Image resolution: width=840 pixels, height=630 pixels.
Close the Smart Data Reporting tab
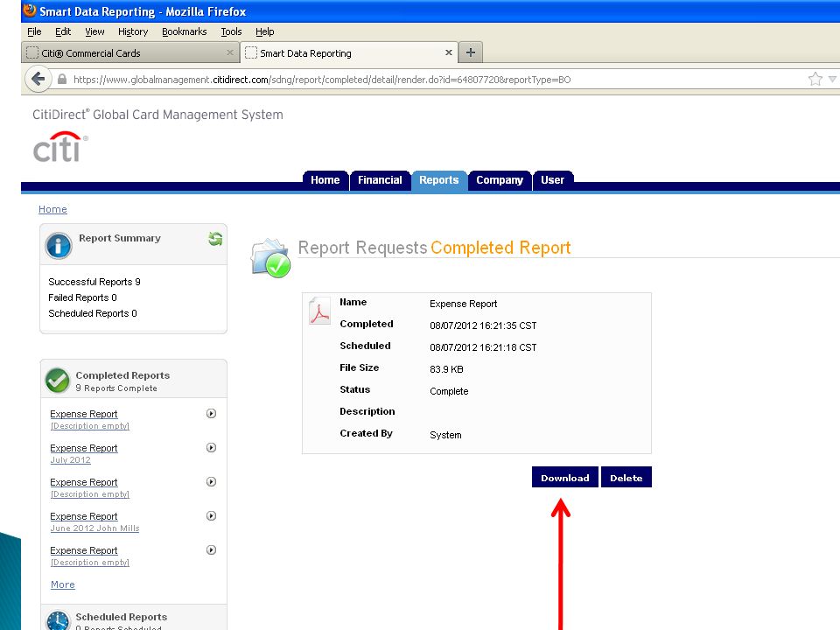448,52
